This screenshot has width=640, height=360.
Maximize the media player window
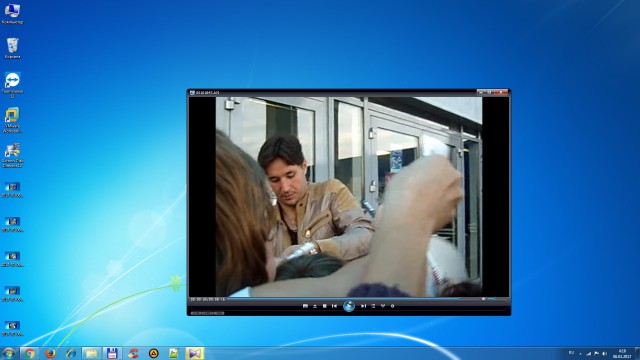(x=490, y=92)
